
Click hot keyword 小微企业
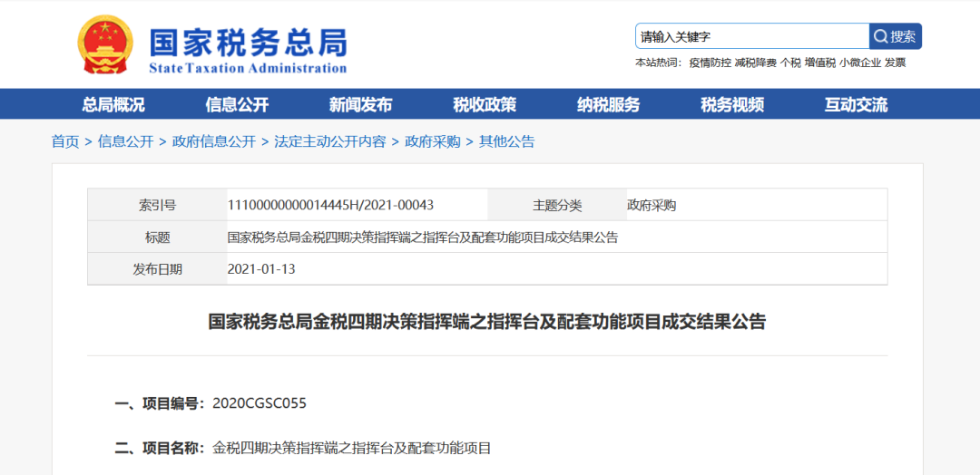[x=860, y=63]
